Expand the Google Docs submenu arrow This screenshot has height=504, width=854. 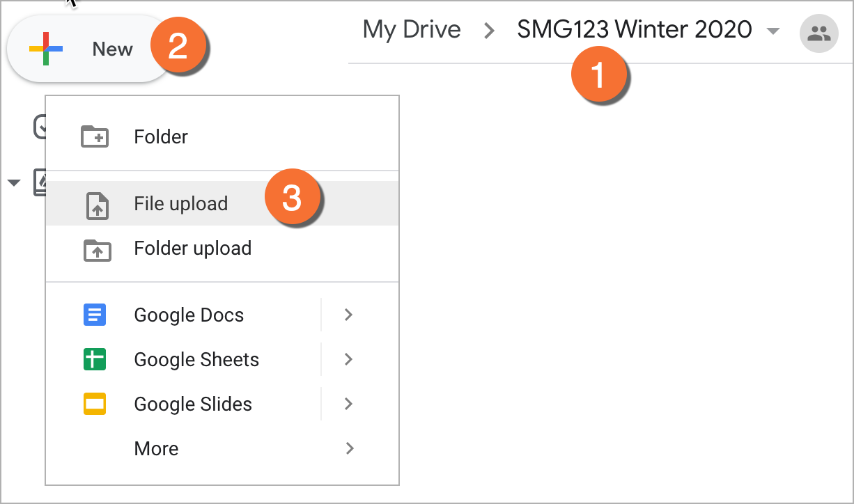pyautogui.click(x=349, y=315)
